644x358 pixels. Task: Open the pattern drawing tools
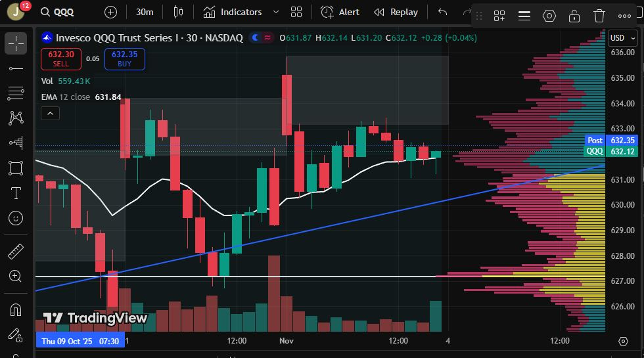pyautogui.click(x=16, y=118)
